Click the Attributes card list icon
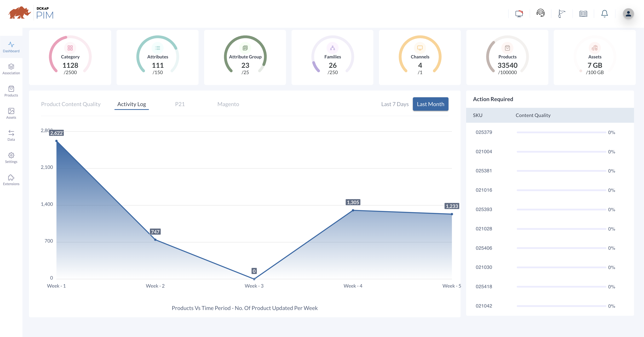The height and width of the screenshot is (337, 644). [158, 48]
